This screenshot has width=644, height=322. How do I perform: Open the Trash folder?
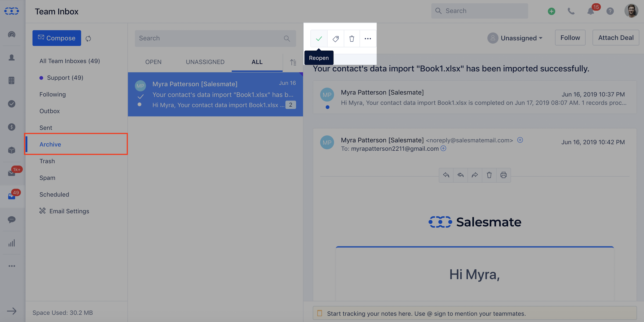(47, 161)
